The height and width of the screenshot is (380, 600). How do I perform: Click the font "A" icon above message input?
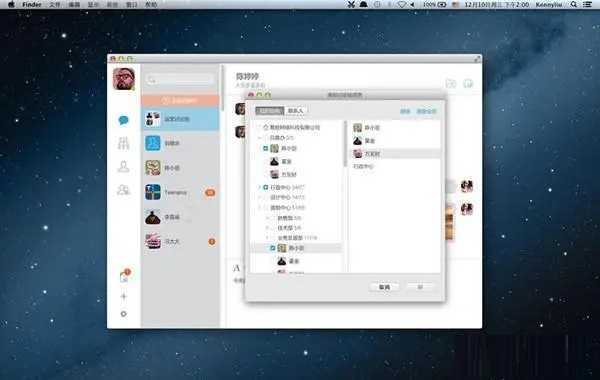pyautogui.click(x=236, y=268)
